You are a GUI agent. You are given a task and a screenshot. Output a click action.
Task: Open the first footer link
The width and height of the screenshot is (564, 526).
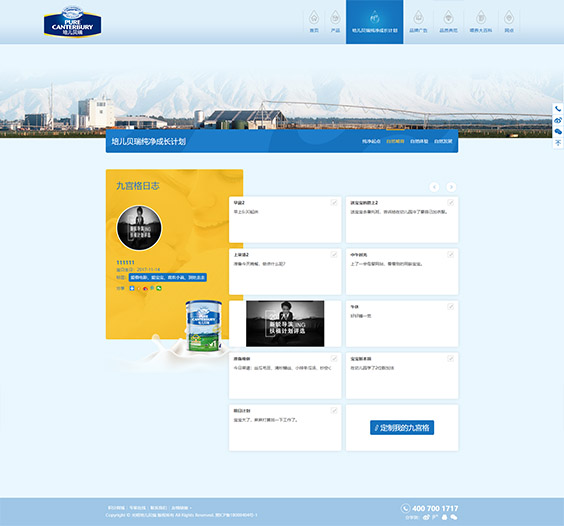pyautogui.click(x=116, y=508)
